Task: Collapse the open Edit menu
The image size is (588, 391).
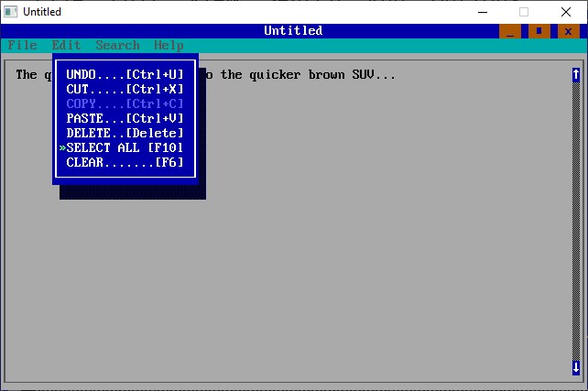Action: pyautogui.click(x=66, y=45)
